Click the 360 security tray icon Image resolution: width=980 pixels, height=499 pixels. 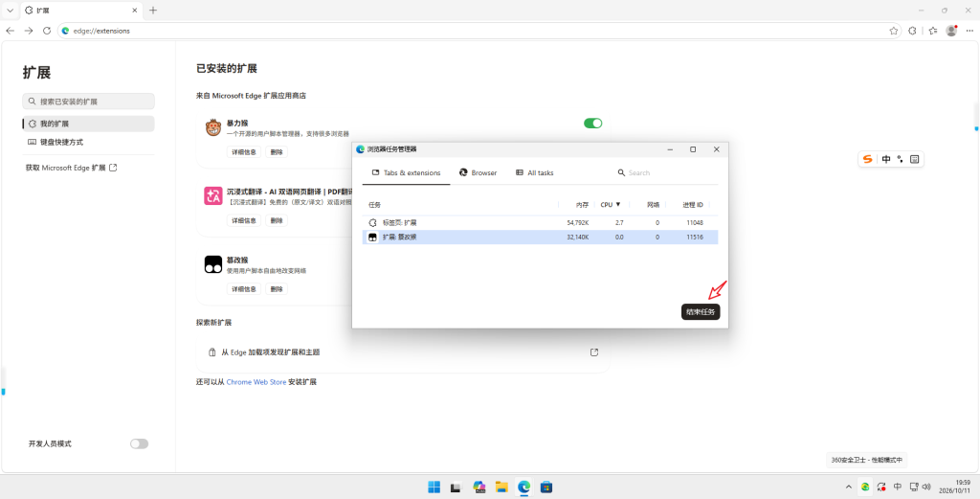point(865,487)
